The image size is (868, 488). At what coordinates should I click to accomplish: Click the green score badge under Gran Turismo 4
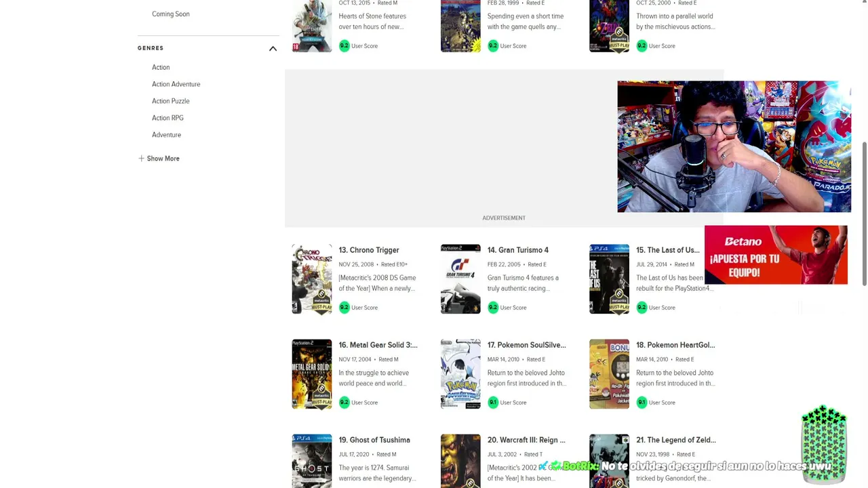pos(493,308)
